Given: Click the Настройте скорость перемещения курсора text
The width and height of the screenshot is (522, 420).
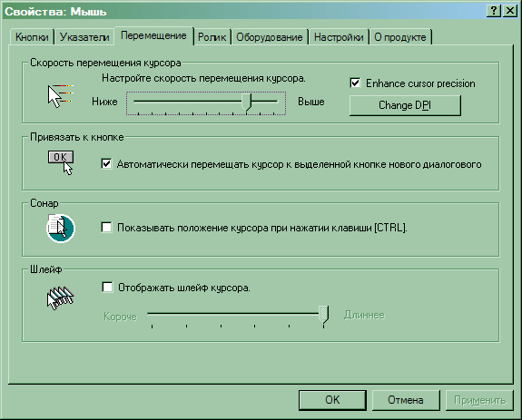Looking at the screenshot, I should point(203,79).
